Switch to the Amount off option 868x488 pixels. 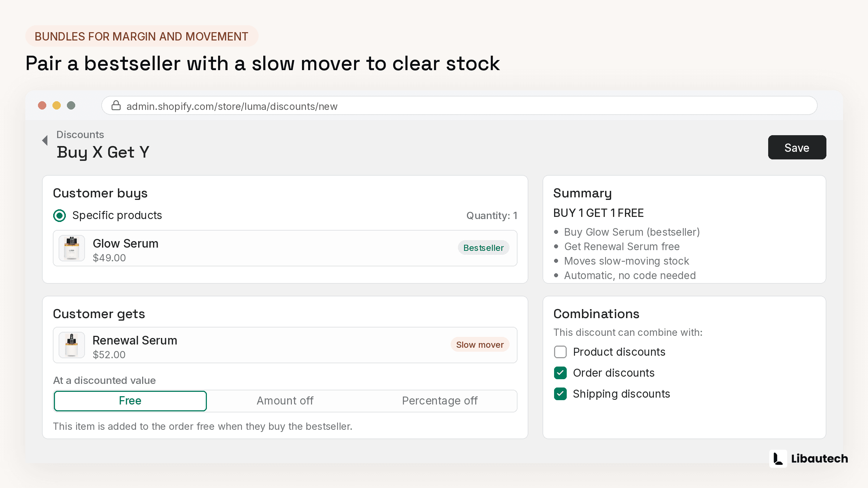pos(285,401)
